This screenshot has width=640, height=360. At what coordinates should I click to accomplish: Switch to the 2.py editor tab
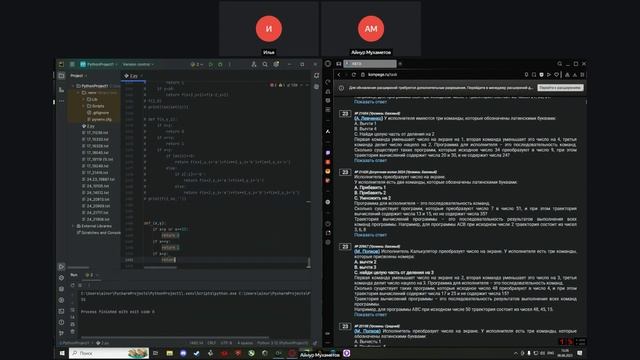point(133,76)
